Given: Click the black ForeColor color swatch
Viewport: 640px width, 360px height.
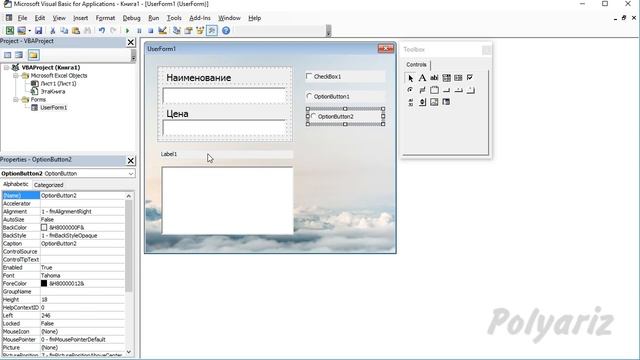Looking at the screenshot, I should click(x=44, y=283).
